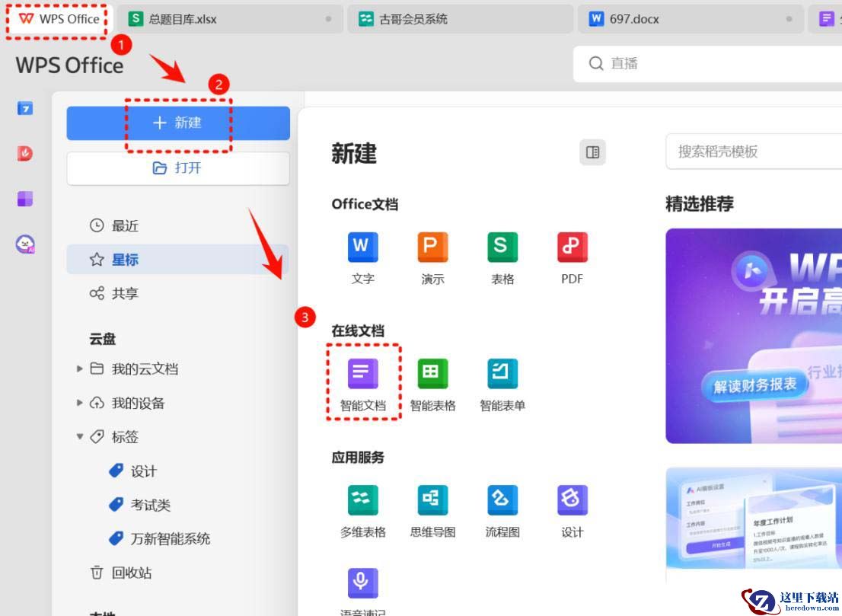Click the 搜索稻壳模板 search field
This screenshot has height=616, width=842.
pos(754,152)
